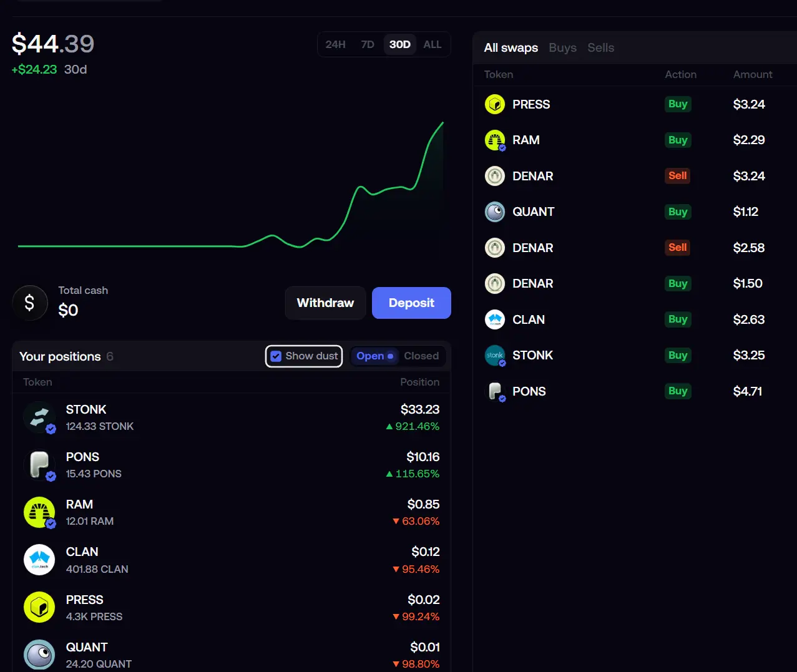Click the $3.25 STONK swap amount
This screenshot has width=797, height=672.
coord(749,355)
